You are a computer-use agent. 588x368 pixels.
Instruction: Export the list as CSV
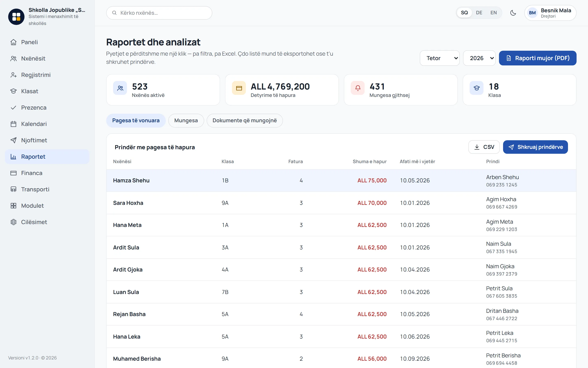tap(484, 147)
